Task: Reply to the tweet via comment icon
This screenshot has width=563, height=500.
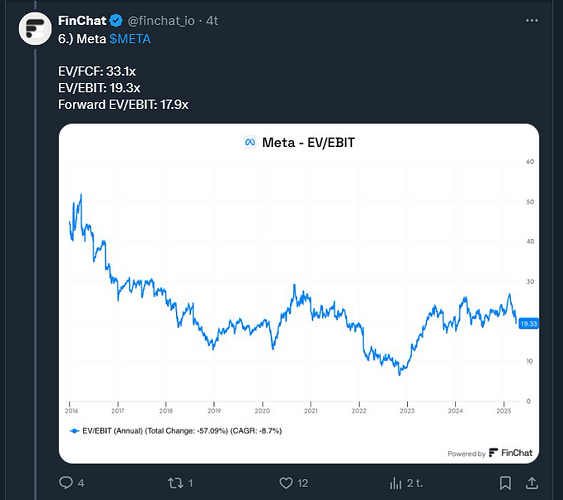Action: [x=66, y=483]
